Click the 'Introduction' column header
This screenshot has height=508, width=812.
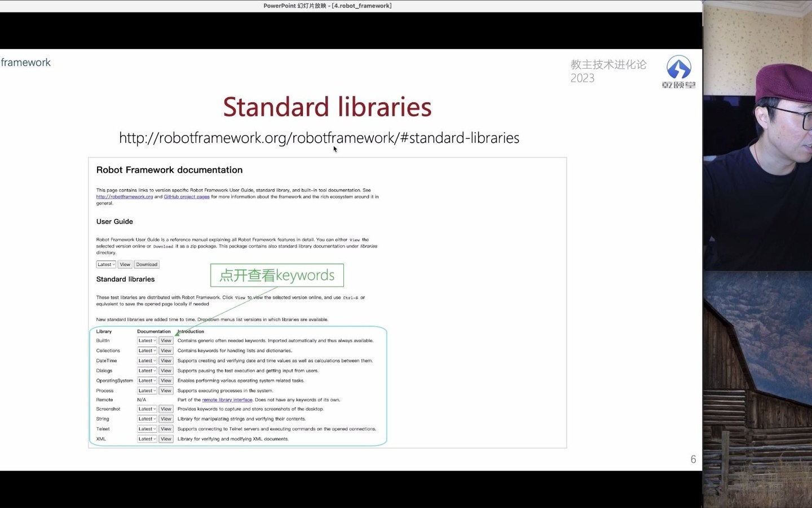(x=191, y=331)
